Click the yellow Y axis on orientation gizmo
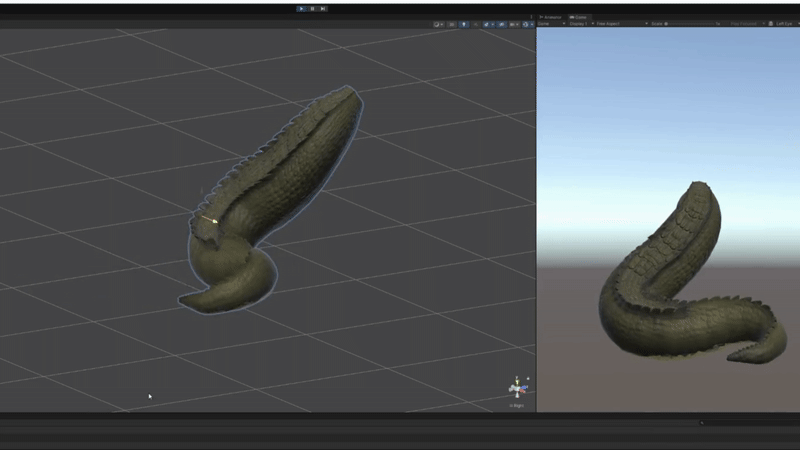 (517, 383)
